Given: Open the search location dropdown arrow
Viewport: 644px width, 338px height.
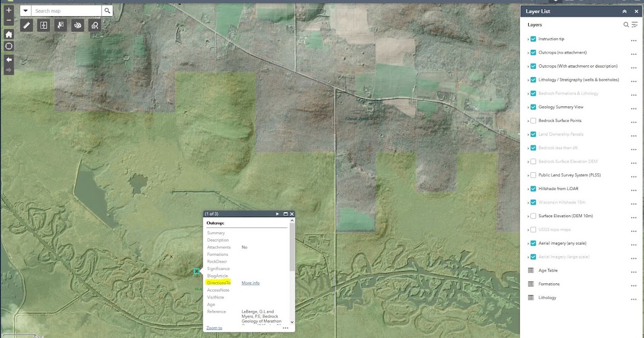Looking at the screenshot, I should pyautogui.click(x=25, y=10).
